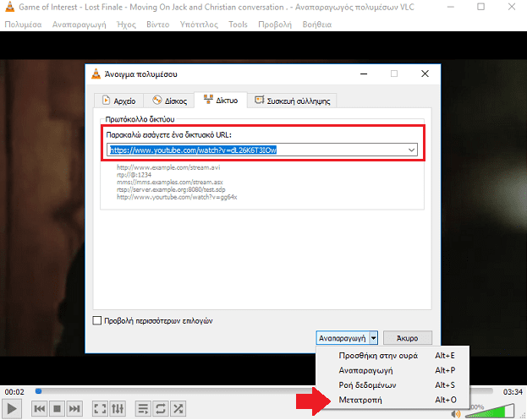Click the total duration 03:34 label
Image resolution: width=527 pixels, height=420 pixels.
click(513, 392)
